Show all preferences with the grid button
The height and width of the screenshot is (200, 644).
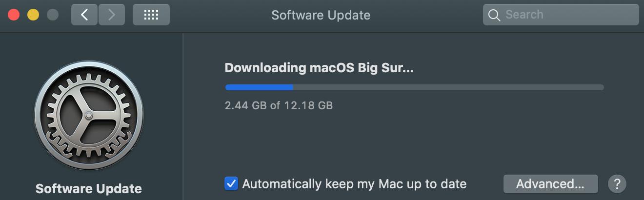[151, 15]
